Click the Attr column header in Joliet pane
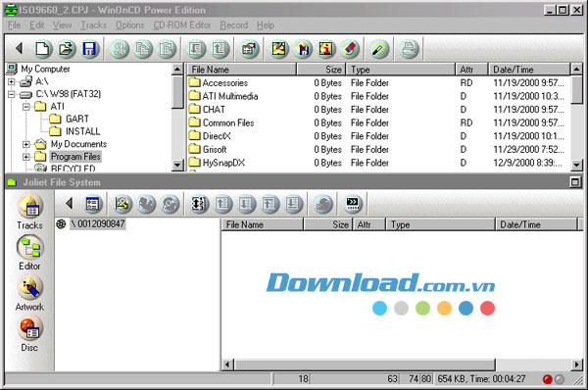The width and height of the screenshot is (588, 390). pyautogui.click(x=369, y=224)
